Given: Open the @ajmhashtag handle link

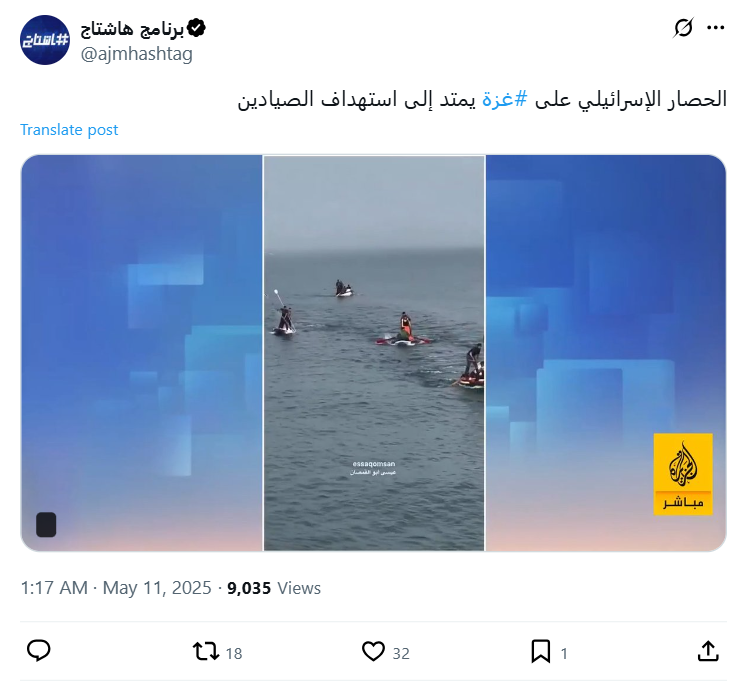Looking at the screenshot, I should click(x=136, y=54).
